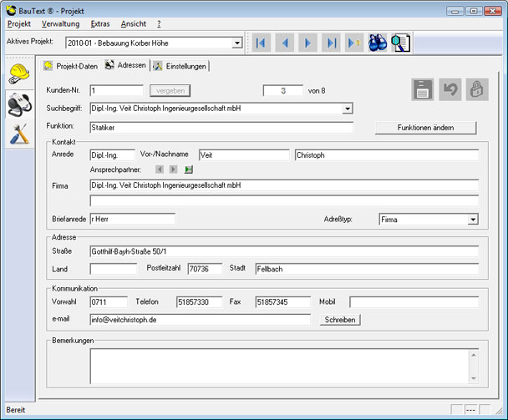Expand the Suchbegriff combo box
Screen dimensions: 508x420
348,109
